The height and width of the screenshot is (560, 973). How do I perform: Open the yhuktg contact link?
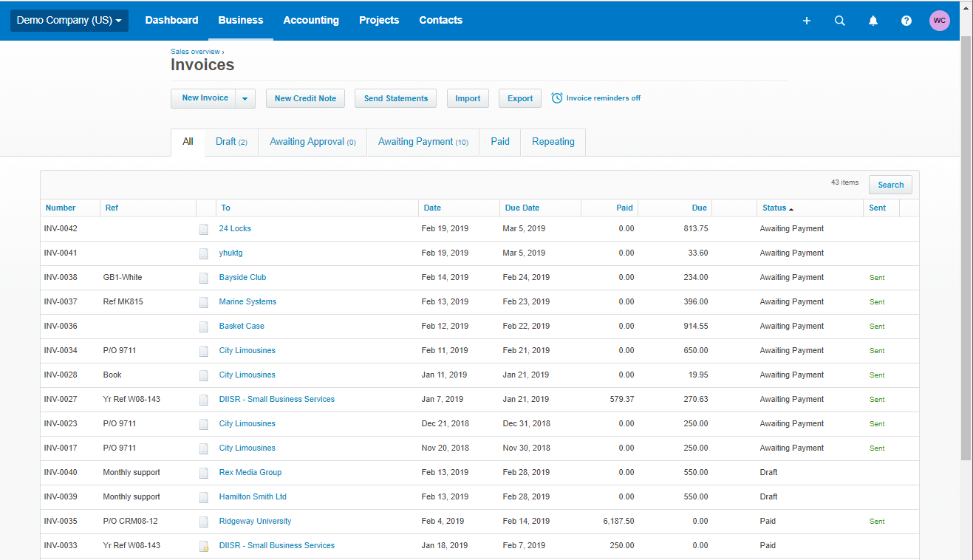[x=231, y=253]
